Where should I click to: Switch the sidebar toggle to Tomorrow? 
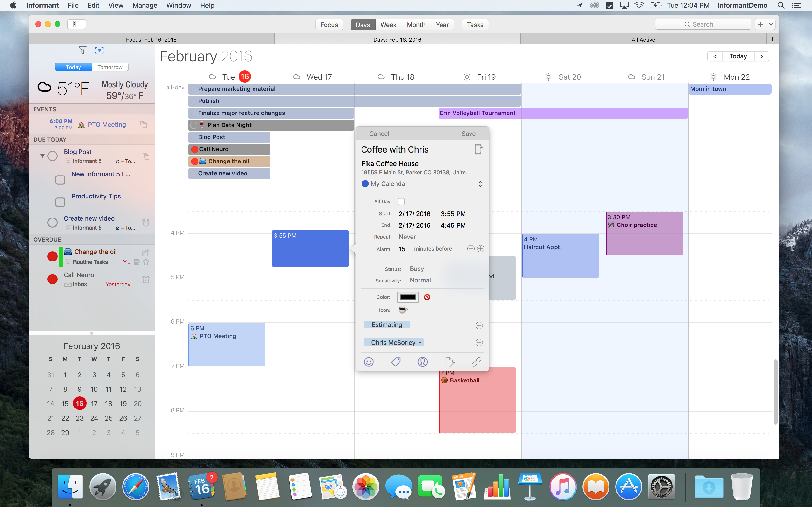(110, 67)
